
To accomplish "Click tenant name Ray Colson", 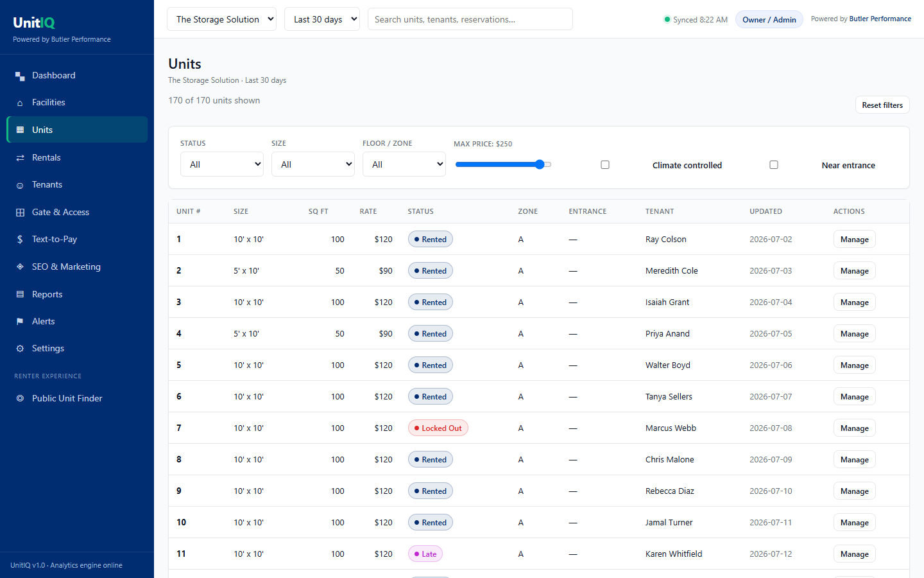I will point(666,240).
